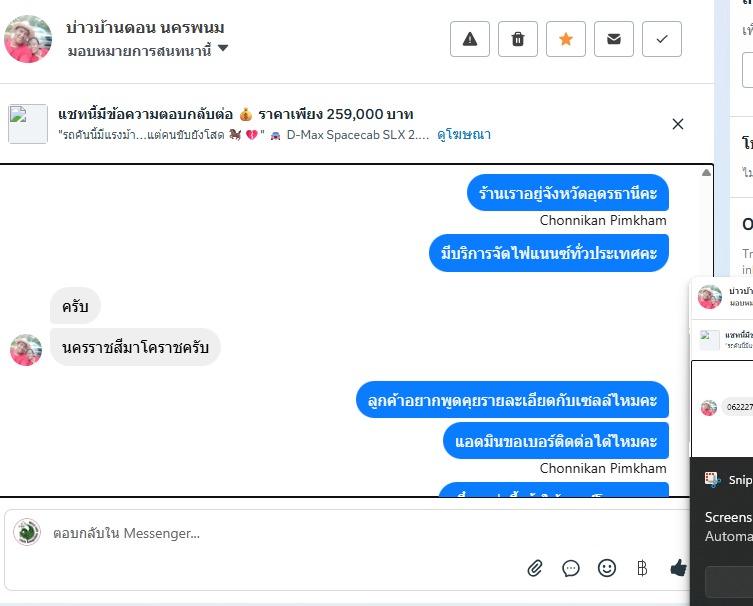Mark conversation unread with the envelope icon

coord(614,39)
